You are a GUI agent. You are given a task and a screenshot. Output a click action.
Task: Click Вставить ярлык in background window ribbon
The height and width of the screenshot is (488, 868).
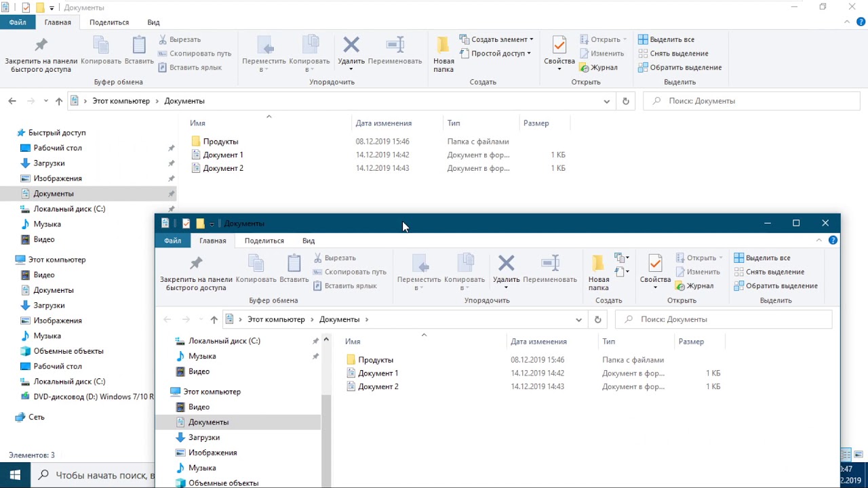coord(190,68)
